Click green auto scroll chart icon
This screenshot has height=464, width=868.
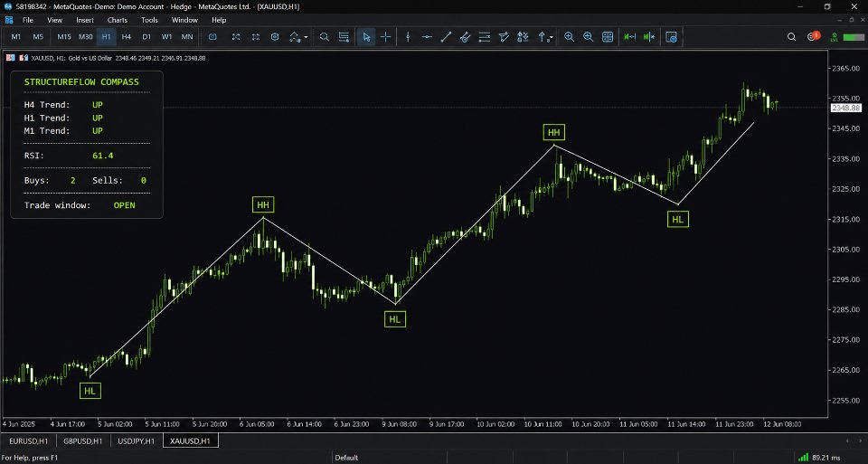tap(630, 37)
